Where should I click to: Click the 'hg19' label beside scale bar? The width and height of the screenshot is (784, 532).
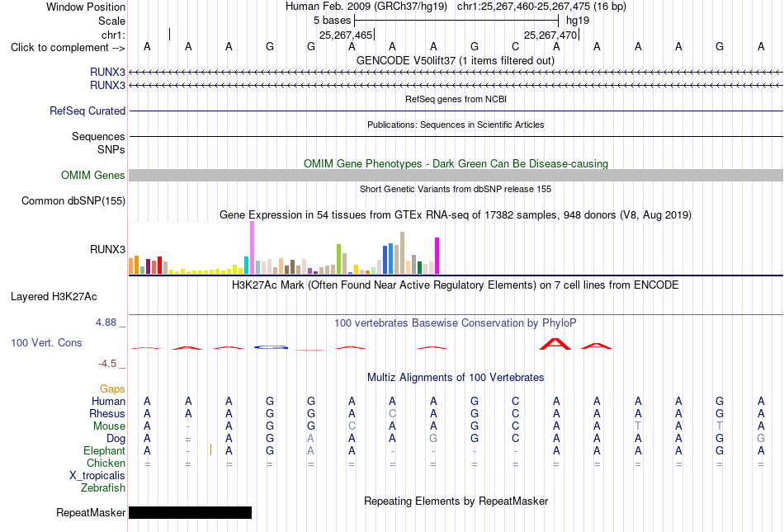(x=578, y=21)
